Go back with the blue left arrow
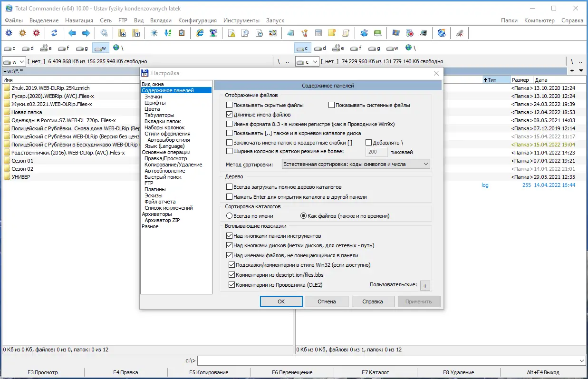Viewport: 588px width, 379px height. 72,33
